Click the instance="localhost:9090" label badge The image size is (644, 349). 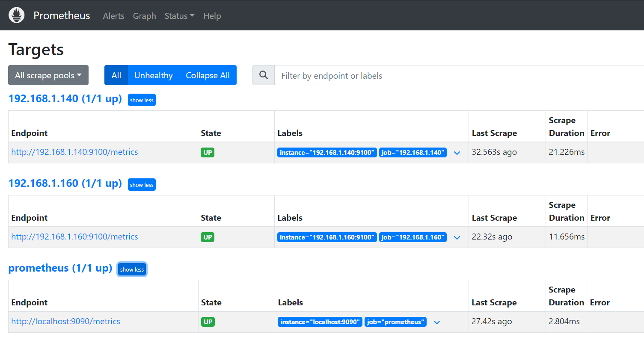pyautogui.click(x=320, y=322)
